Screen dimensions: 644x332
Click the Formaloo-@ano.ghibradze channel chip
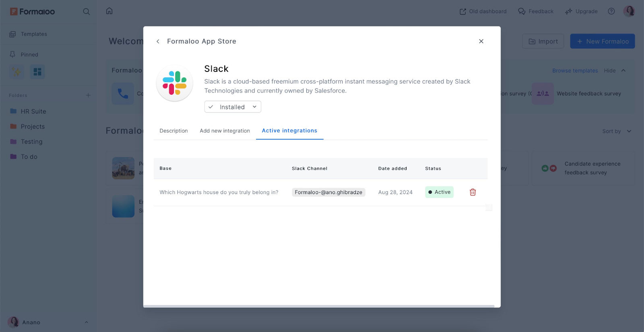click(328, 192)
